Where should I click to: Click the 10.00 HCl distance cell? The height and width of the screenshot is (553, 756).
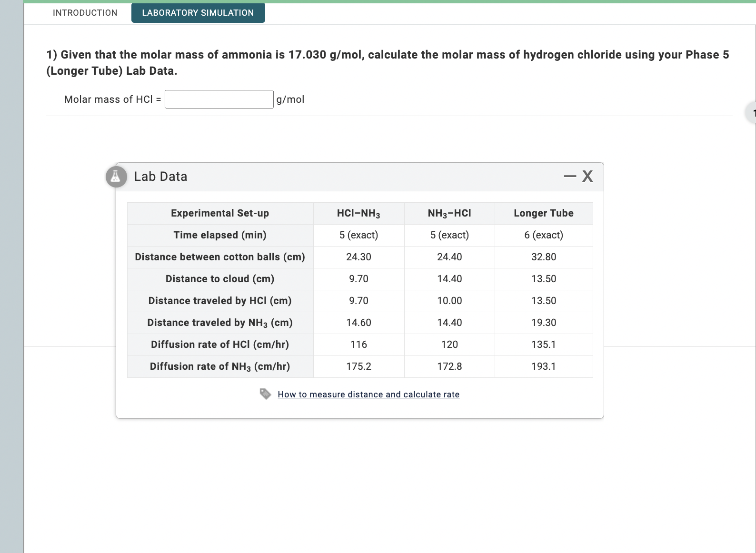[x=449, y=301]
